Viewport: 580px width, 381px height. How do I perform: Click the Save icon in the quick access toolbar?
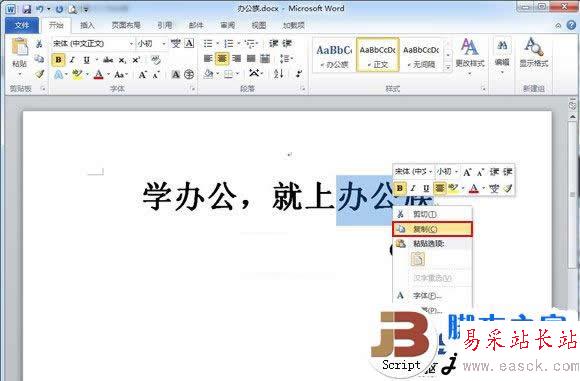point(27,9)
